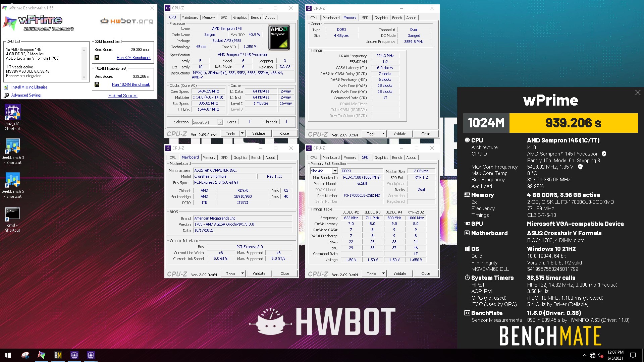
Task: Click Run 32M Benchmark link
Action: click(133, 58)
